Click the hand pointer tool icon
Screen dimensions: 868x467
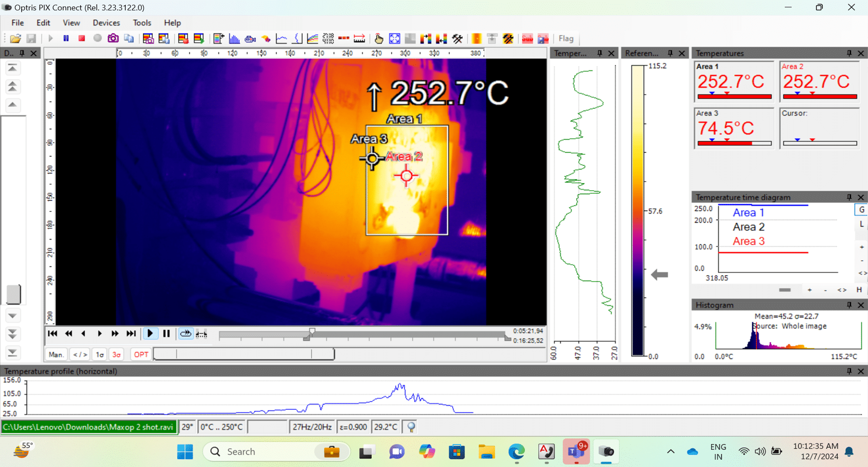point(379,38)
